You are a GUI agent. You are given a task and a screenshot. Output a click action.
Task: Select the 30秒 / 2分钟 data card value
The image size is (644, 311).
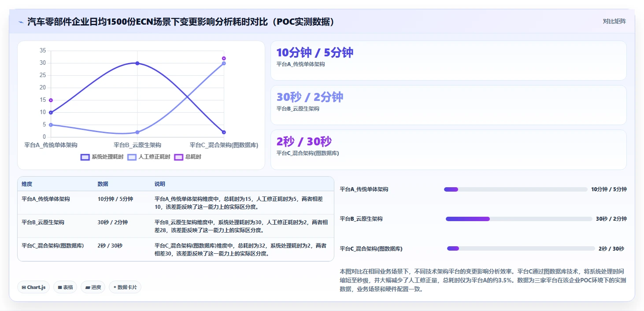coord(310,97)
